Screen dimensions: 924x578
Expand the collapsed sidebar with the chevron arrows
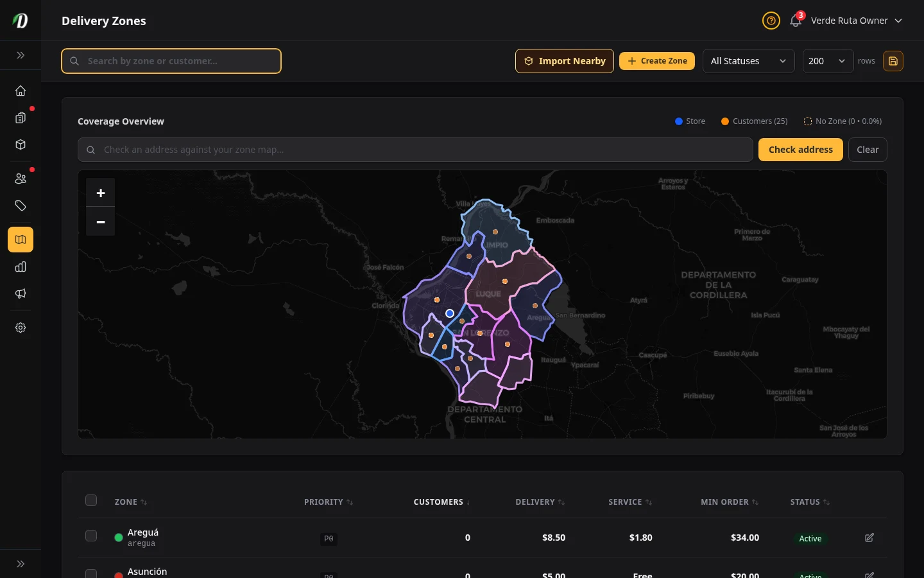pos(21,55)
